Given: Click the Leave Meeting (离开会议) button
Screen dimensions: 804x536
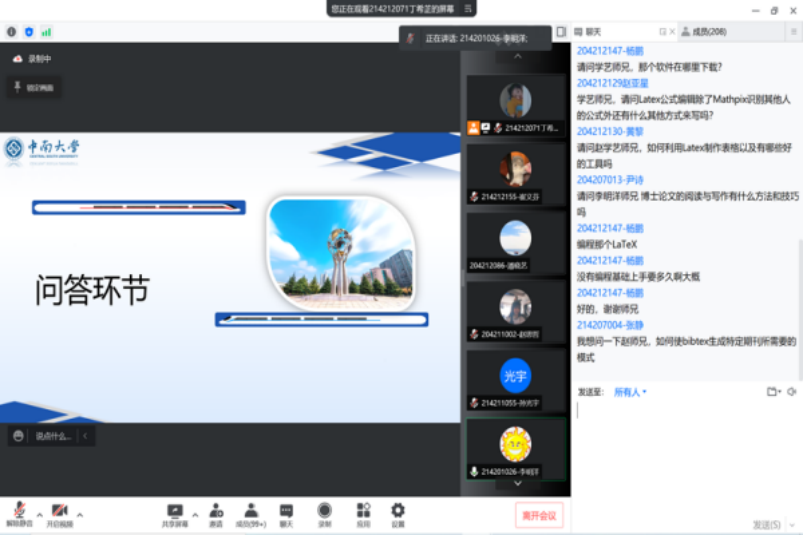Looking at the screenshot, I should pos(540,515).
